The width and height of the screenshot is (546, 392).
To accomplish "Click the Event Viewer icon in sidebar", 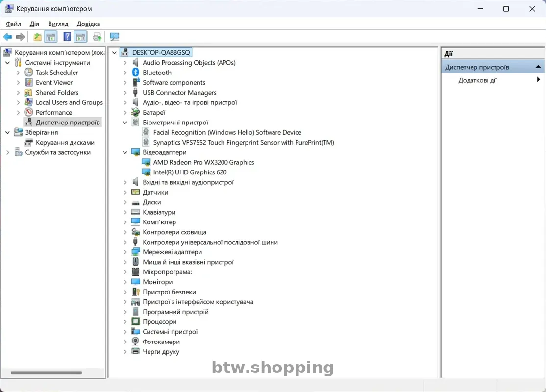I will [29, 82].
